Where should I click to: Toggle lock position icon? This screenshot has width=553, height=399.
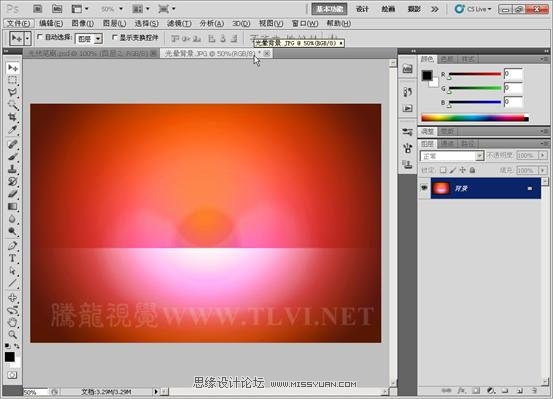(462, 170)
